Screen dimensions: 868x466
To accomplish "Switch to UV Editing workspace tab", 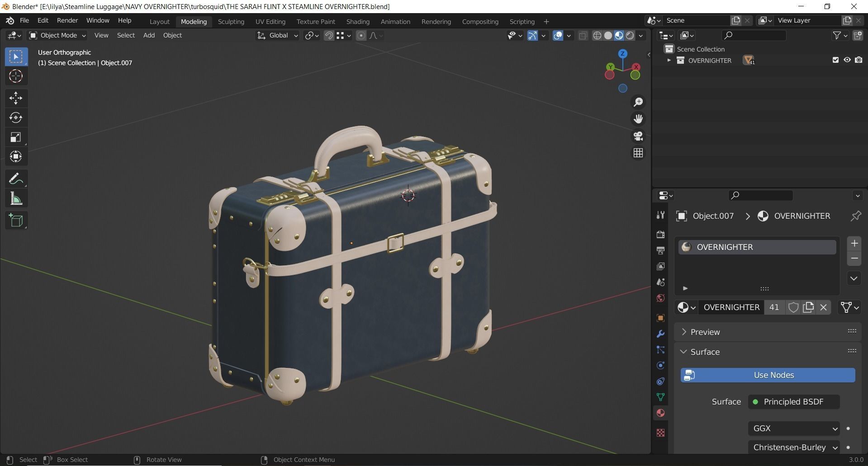I will coord(270,22).
